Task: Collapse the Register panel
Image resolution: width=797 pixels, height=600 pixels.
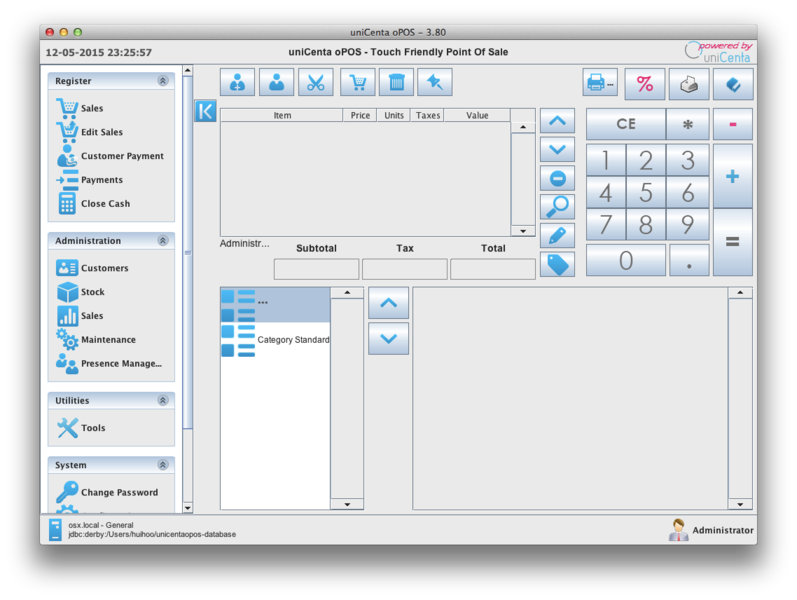Action: point(163,81)
